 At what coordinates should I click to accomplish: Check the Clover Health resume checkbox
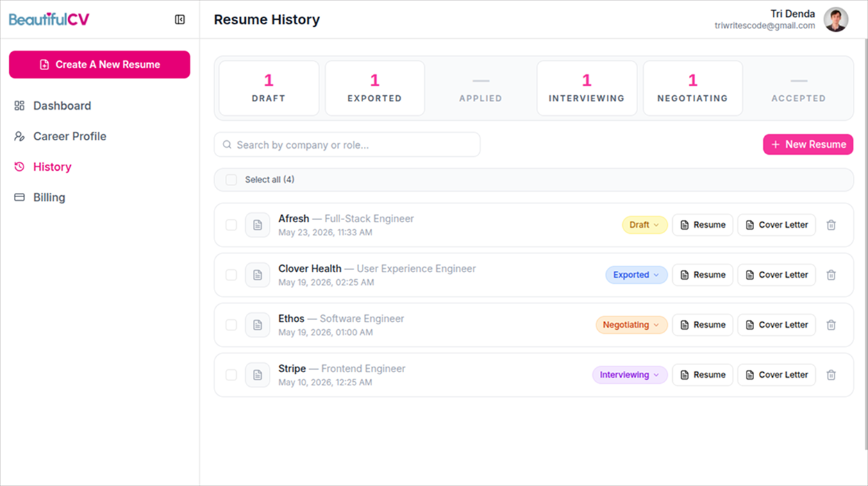231,275
